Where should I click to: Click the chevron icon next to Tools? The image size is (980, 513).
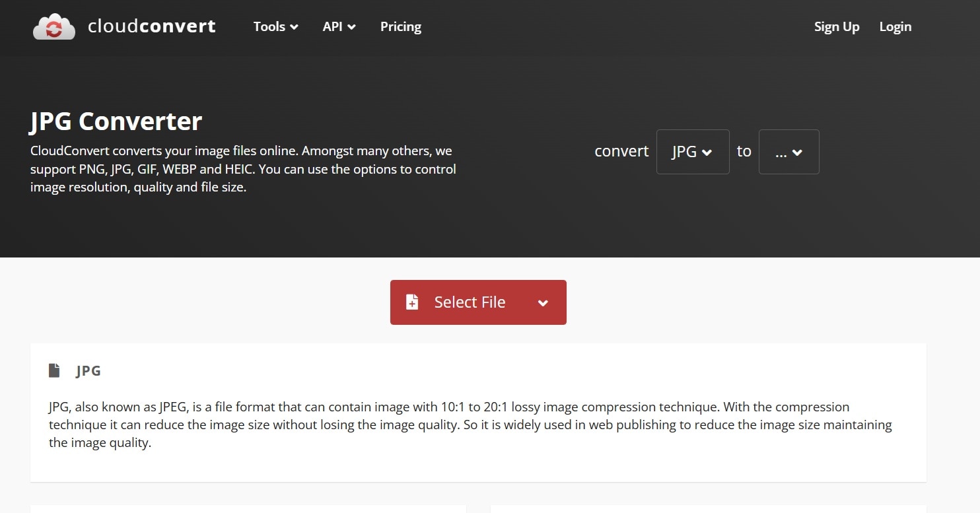click(x=293, y=27)
